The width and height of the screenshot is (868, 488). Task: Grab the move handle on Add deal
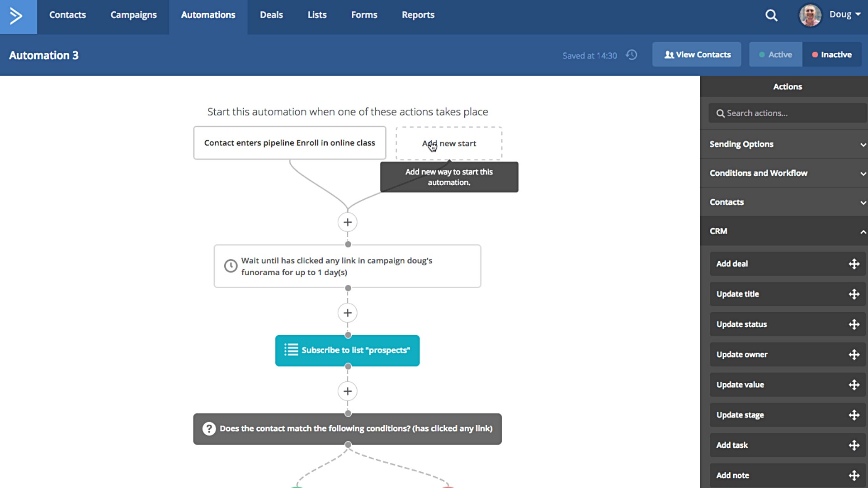[x=854, y=264]
